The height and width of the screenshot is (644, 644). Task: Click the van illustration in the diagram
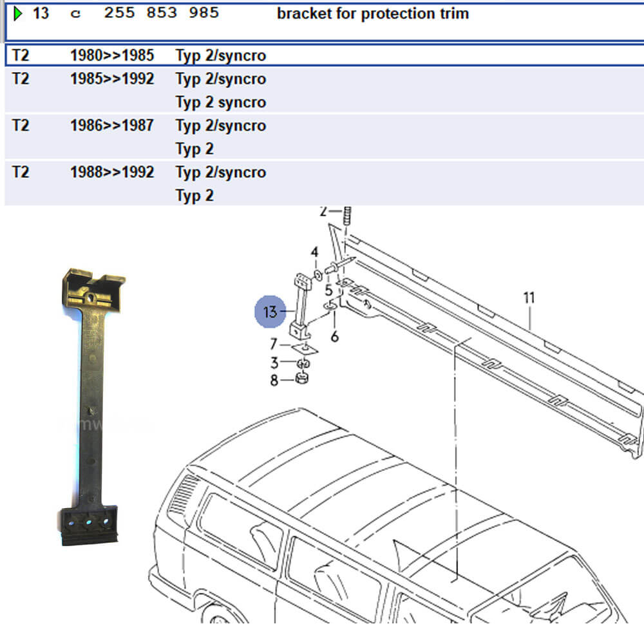click(361, 528)
